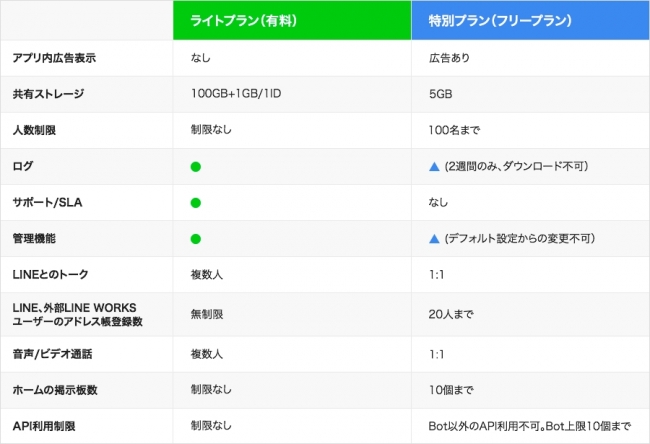Click the ホームの掲示板数 row label
Screen dimensions: 650x444
(x=55, y=390)
